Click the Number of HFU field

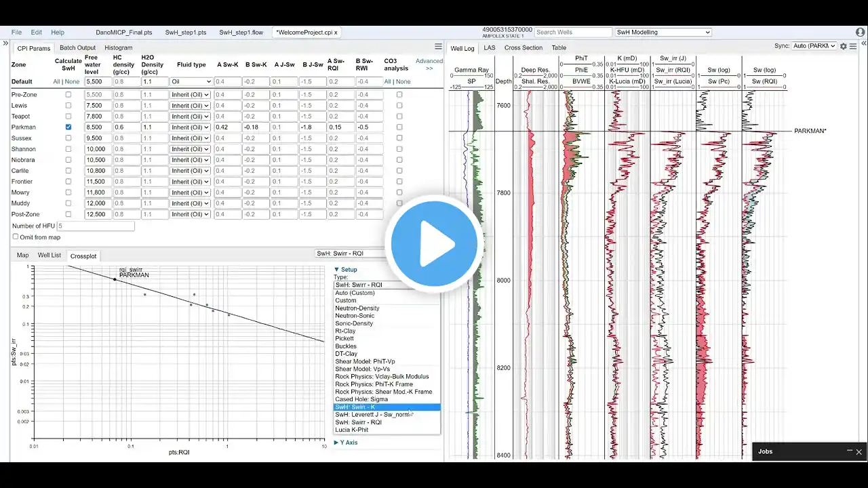coord(96,226)
